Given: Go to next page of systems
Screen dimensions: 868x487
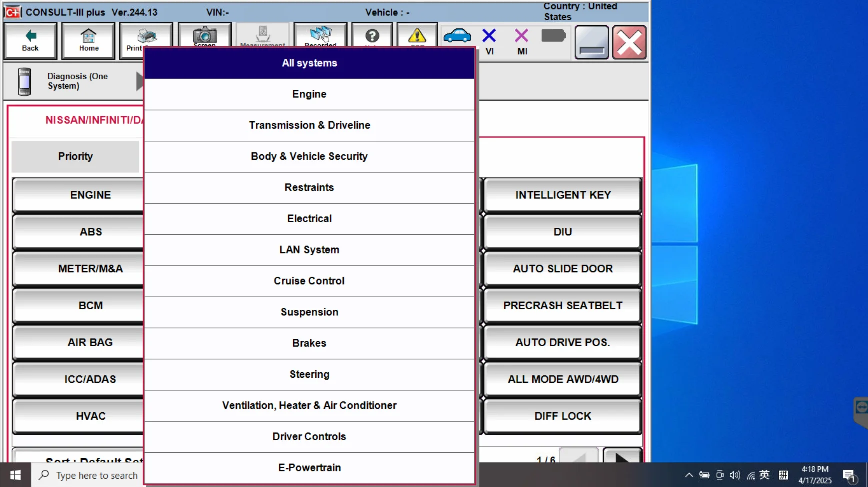Looking at the screenshot, I should 622,457.
